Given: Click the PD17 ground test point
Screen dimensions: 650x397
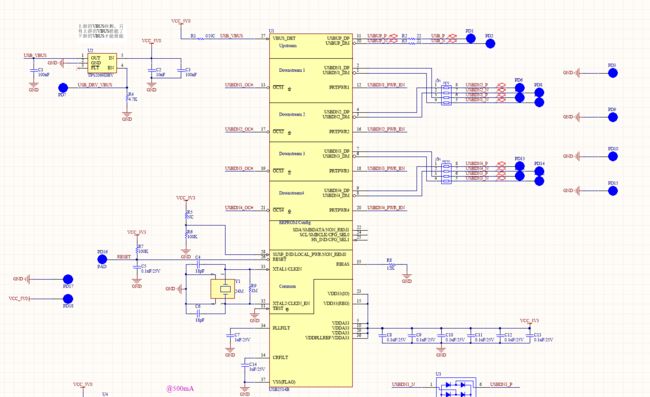Looking at the screenshot, I should 68,279.
